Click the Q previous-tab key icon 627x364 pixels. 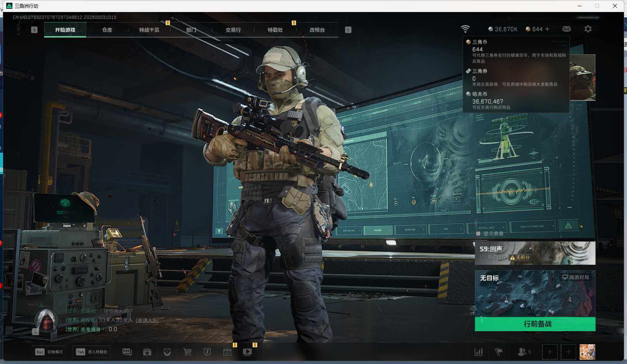click(34, 30)
